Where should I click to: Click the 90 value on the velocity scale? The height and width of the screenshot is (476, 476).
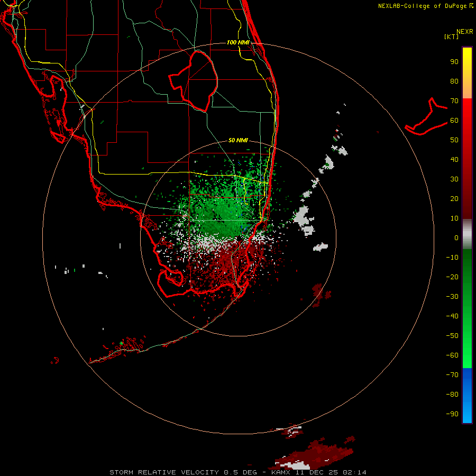(x=454, y=62)
